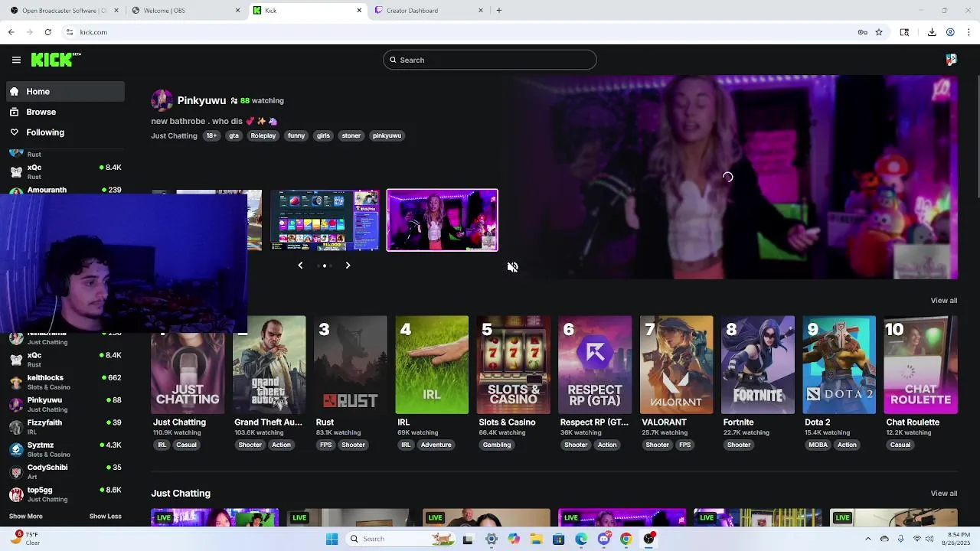Select the casino stream carousel thumbnail
The height and width of the screenshot is (551, 980).
325,220
